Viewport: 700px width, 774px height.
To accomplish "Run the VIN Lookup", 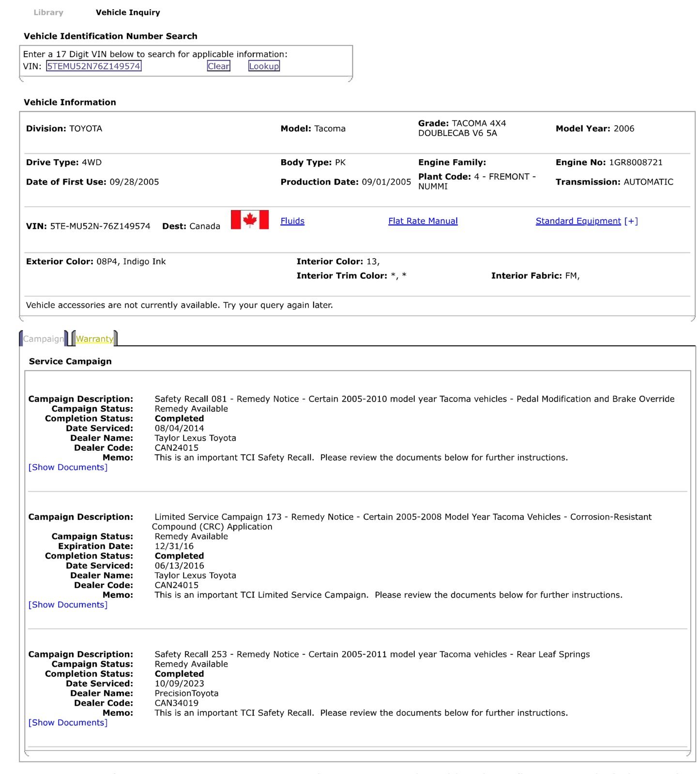I will tap(264, 66).
